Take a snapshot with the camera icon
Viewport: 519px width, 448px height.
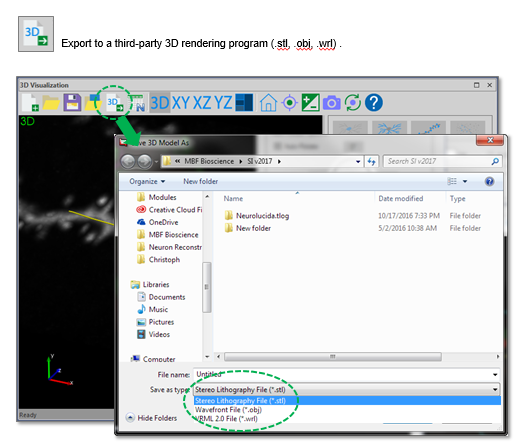tap(332, 103)
